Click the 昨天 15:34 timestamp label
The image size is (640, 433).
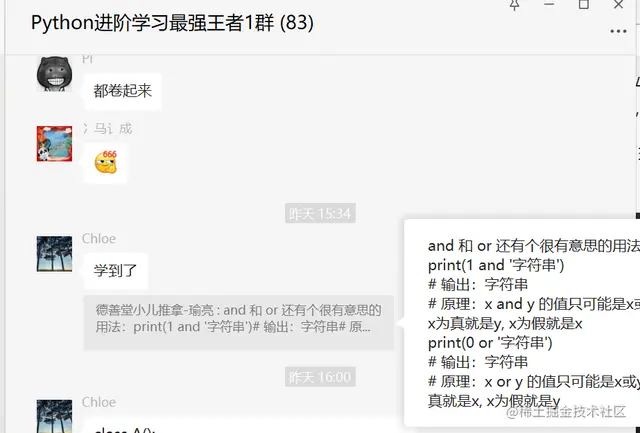320,213
